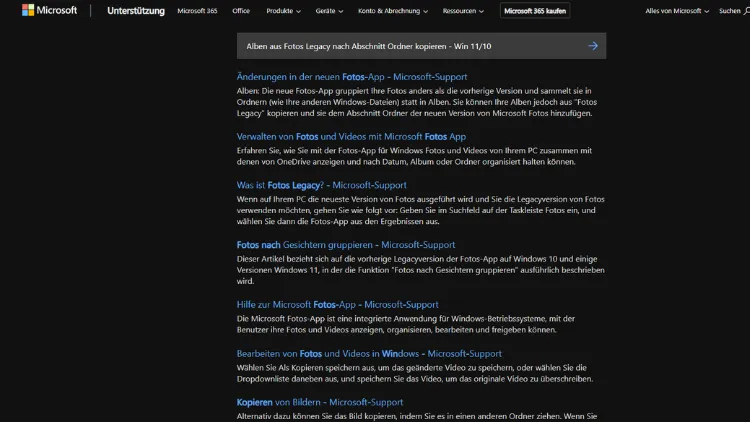Viewport: 750px width, 422px height.
Task: Open Verwalten von Fotos und Videos result
Action: coord(351,136)
